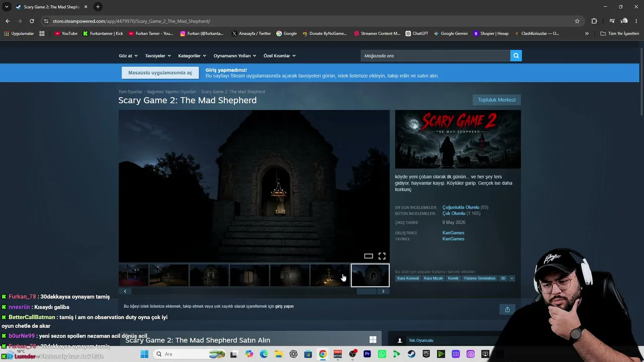Open the Steam client from the taskbar

coord(412,354)
